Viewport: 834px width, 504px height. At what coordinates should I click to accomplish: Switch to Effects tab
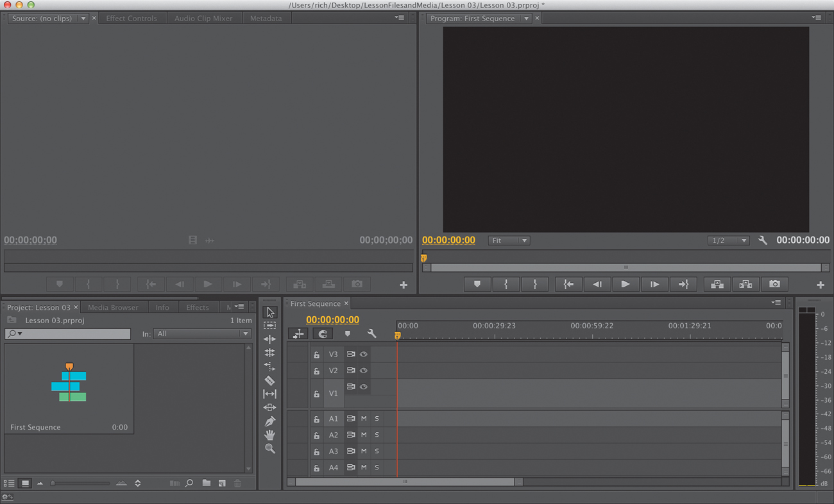coord(198,307)
